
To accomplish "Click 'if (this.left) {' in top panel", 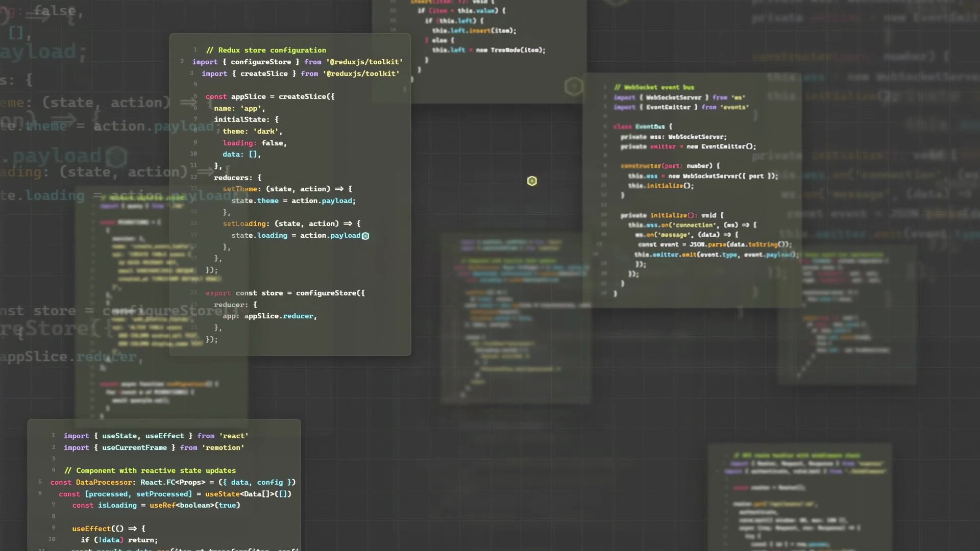I will (454, 21).
